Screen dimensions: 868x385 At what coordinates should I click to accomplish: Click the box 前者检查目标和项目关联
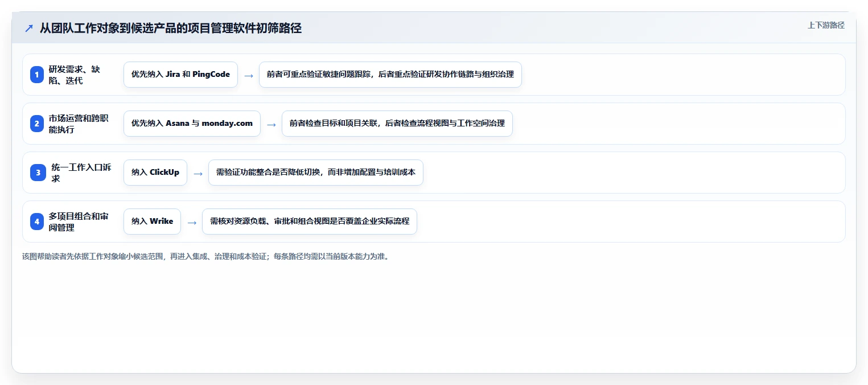(397, 124)
